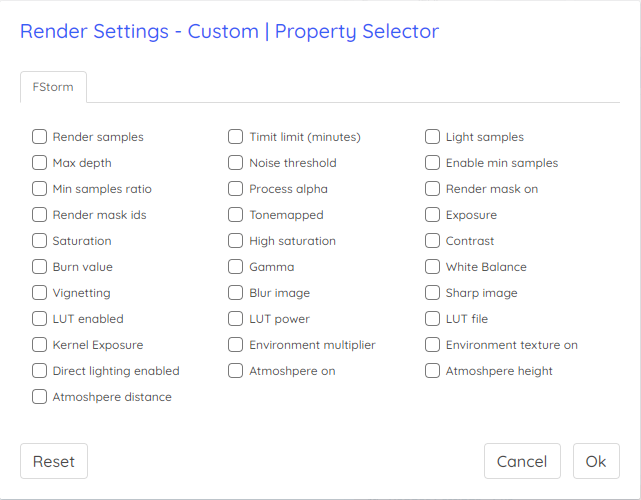Select the Vignetting checkbox
The image size is (641, 500).
coord(39,293)
